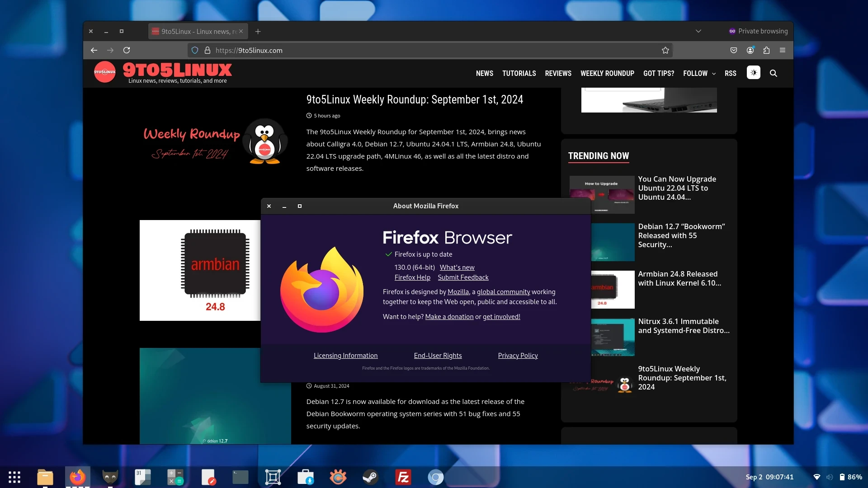This screenshot has height=488, width=868.
Task: Click the Pocket save icon
Action: (734, 50)
